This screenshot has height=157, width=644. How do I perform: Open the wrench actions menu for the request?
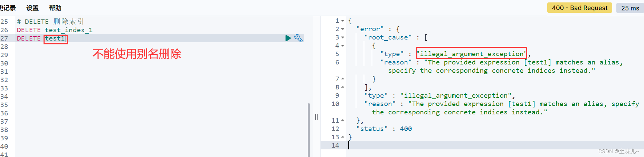point(299,38)
